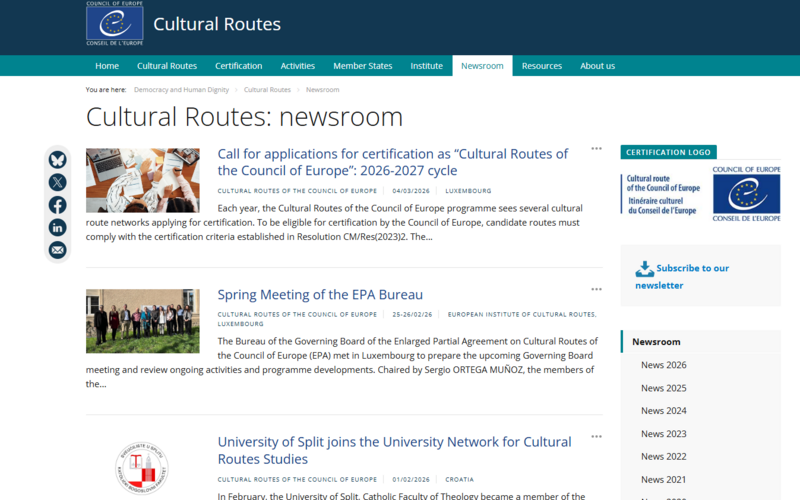
Task: Open options dots for University of Split article
Action: (596, 437)
